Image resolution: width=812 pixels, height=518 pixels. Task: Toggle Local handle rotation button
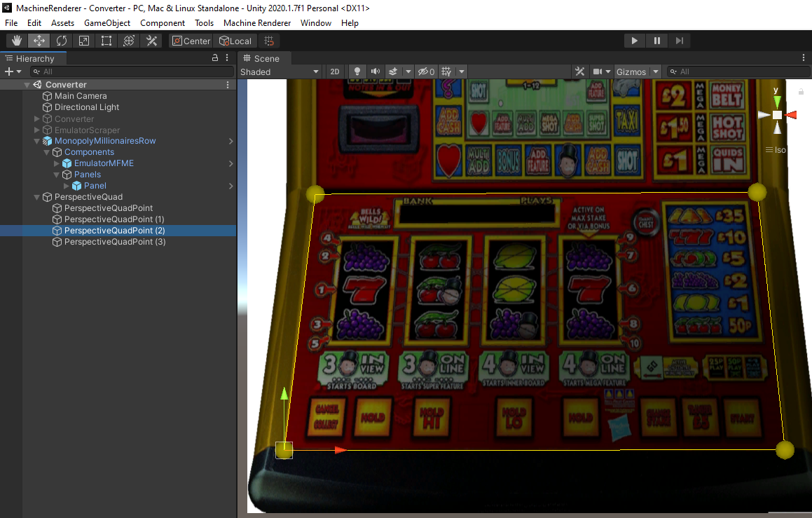point(235,41)
